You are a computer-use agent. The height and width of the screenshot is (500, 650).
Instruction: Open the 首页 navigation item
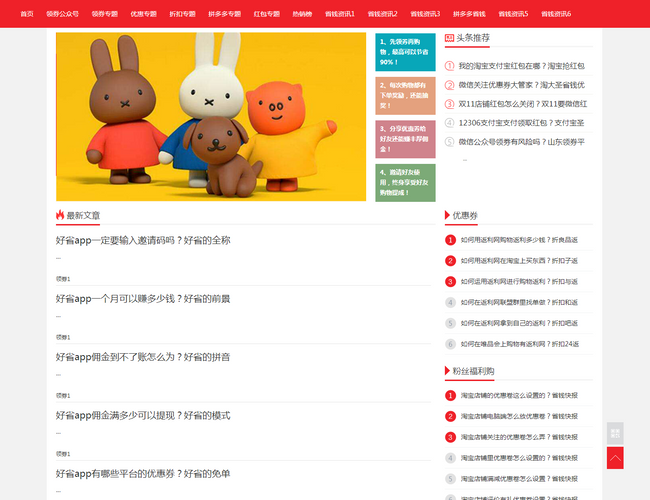click(x=27, y=14)
